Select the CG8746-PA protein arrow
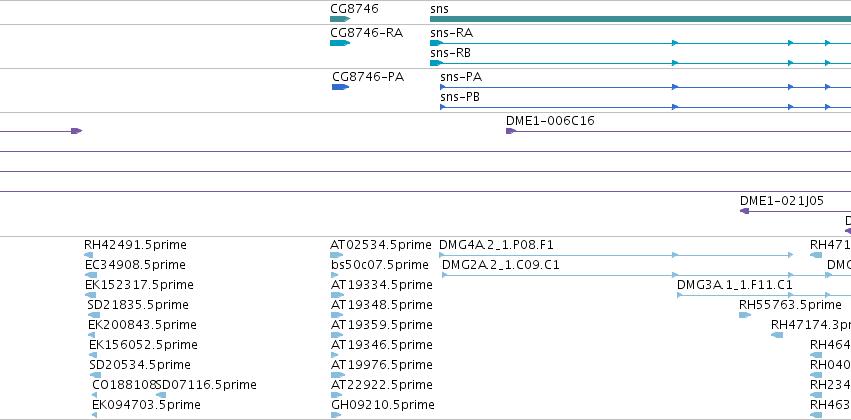 tap(340, 87)
